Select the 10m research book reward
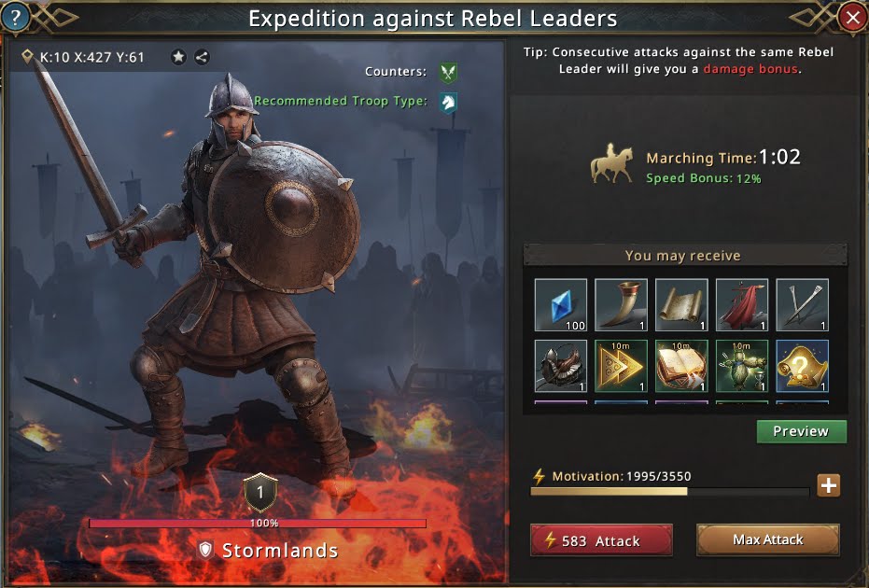This screenshot has height=588, width=869. pyautogui.click(x=681, y=366)
